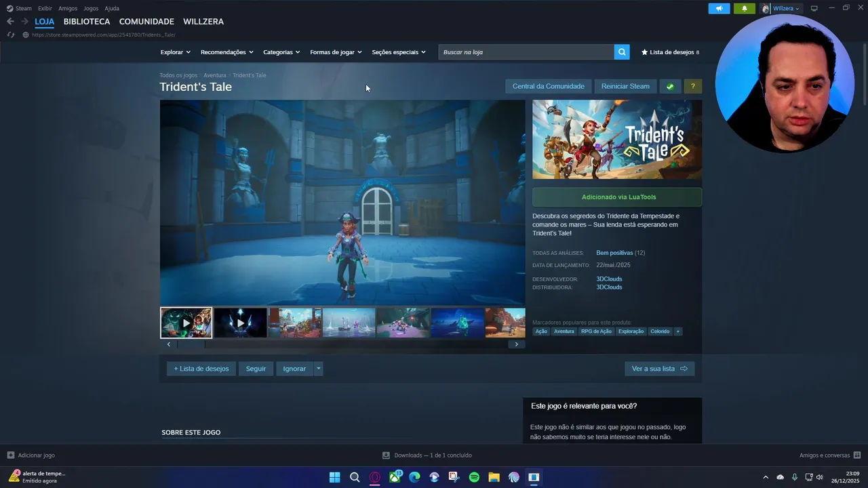
Task: Expand the Explorar dropdown
Action: pos(175,52)
